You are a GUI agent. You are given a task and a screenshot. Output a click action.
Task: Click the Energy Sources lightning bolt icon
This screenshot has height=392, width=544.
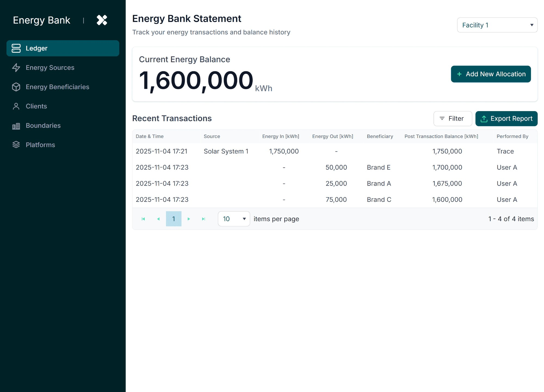pos(16,68)
